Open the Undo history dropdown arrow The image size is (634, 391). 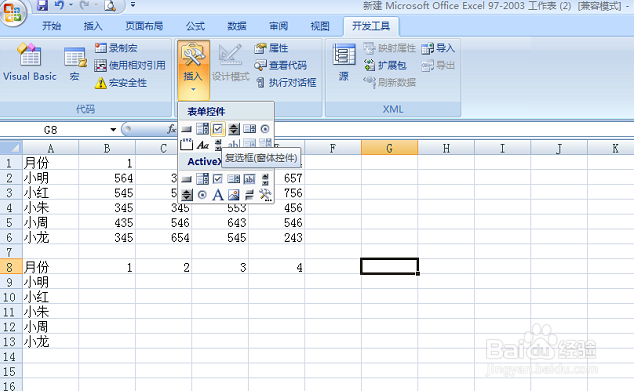(x=71, y=5)
